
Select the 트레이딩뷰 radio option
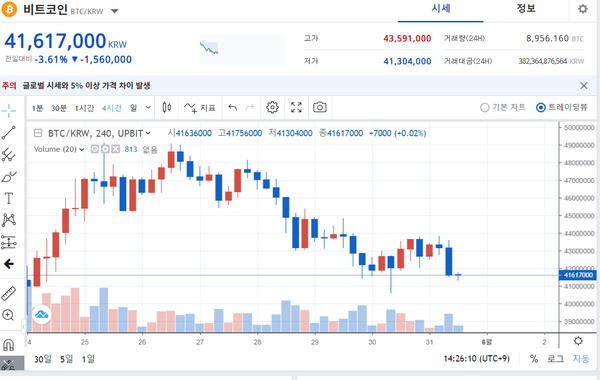pyautogui.click(x=561, y=108)
